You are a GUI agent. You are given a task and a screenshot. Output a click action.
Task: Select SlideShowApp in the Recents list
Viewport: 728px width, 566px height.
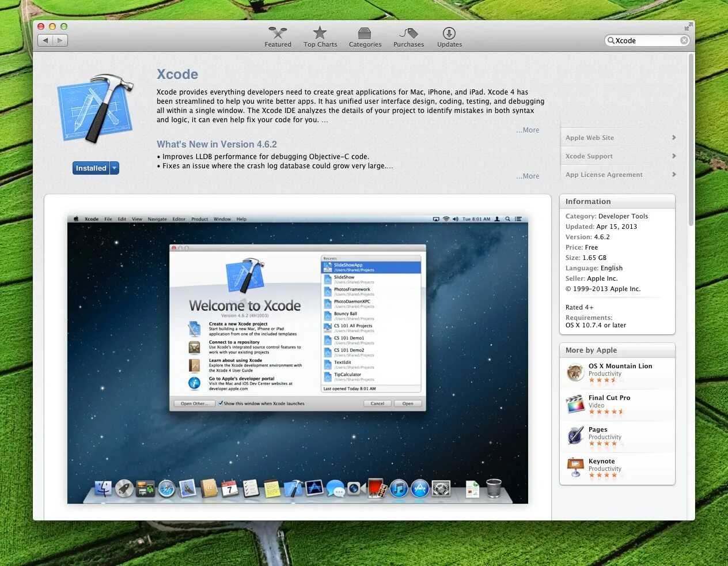pyautogui.click(x=371, y=267)
